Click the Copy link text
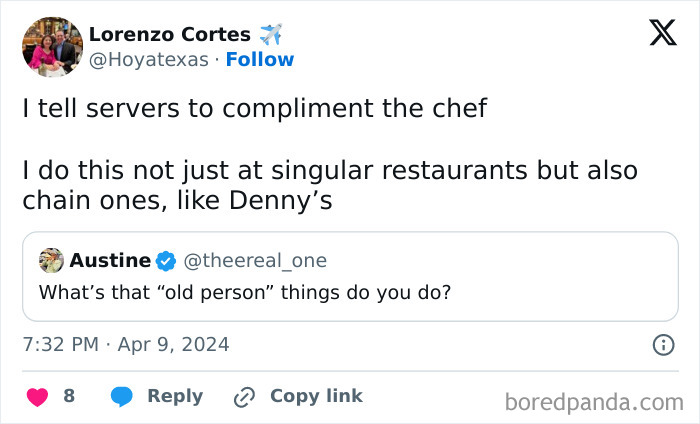Screen dimensions: 700x424 coord(316,396)
